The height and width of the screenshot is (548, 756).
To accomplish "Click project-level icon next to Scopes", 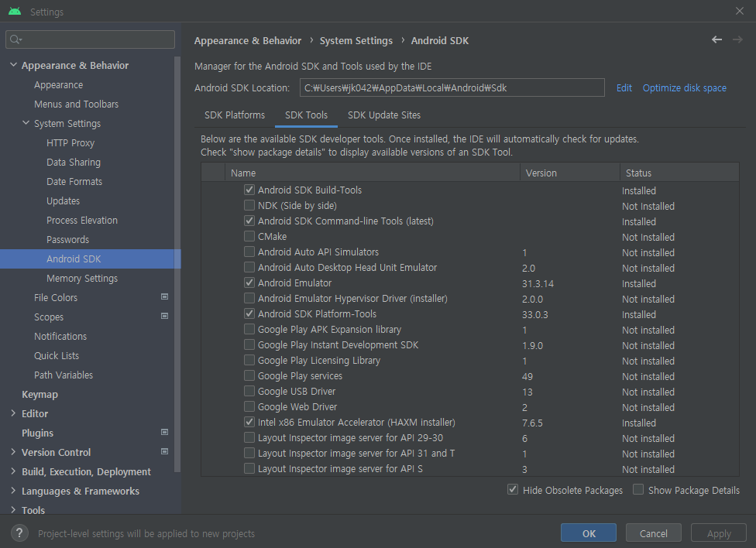I will [x=164, y=316].
